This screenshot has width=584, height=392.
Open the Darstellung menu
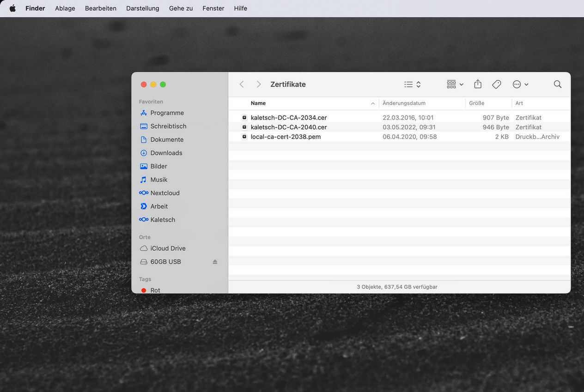pyautogui.click(x=142, y=8)
